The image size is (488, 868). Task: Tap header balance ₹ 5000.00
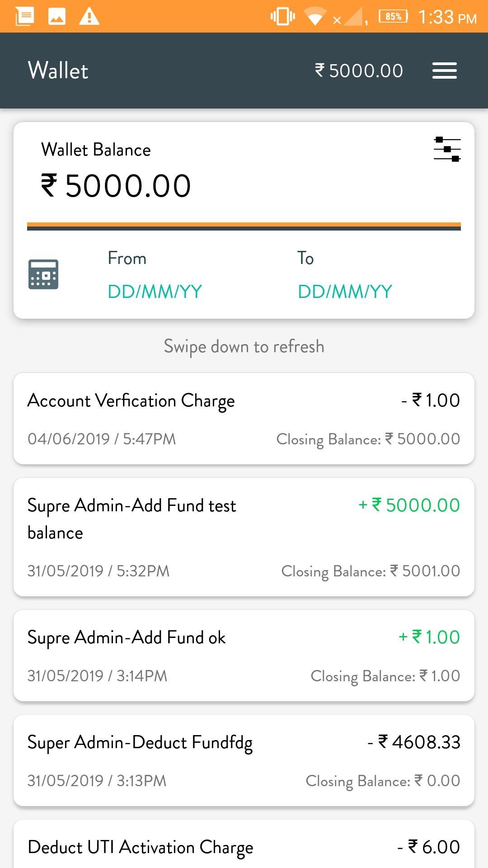[359, 71]
